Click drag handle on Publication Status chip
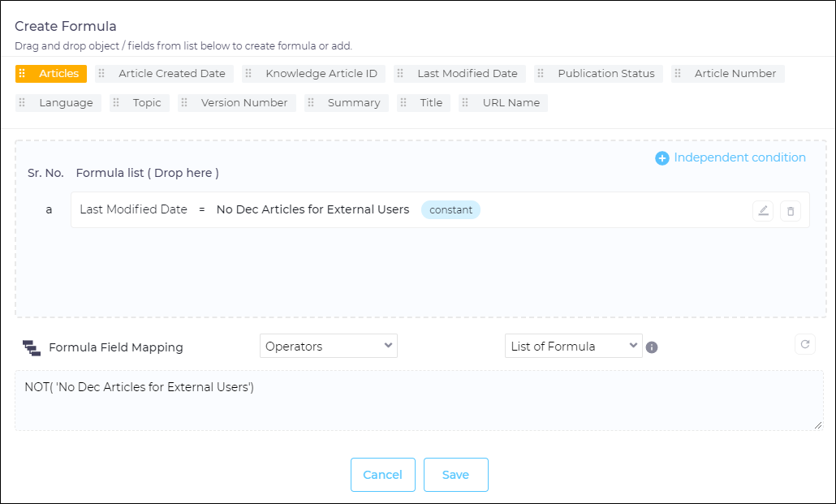The width and height of the screenshot is (836, 504). click(x=541, y=74)
